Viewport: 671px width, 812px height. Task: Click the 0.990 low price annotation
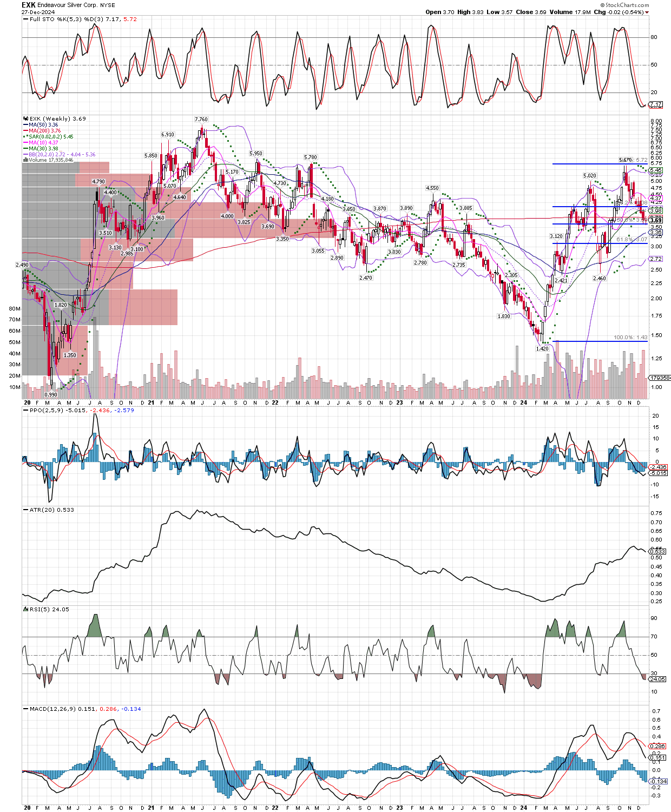coord(51,395)
